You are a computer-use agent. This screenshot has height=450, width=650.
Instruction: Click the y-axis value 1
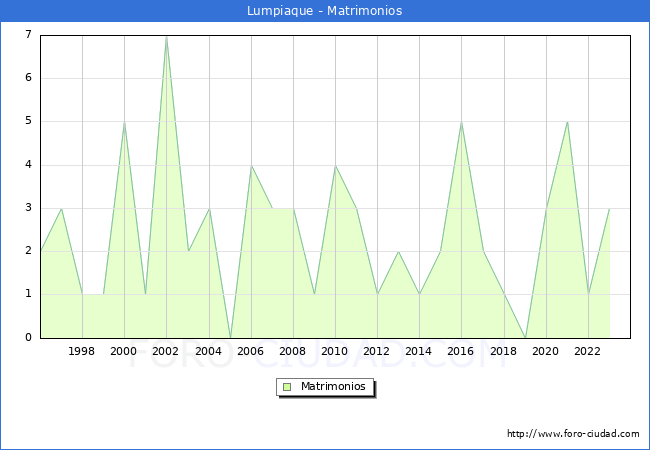(28, 294)
